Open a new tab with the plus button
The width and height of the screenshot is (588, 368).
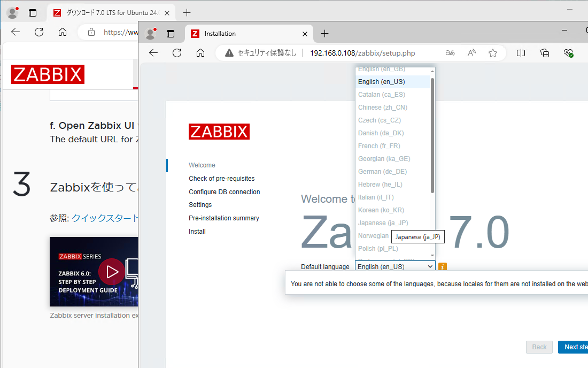coord(324,33)
